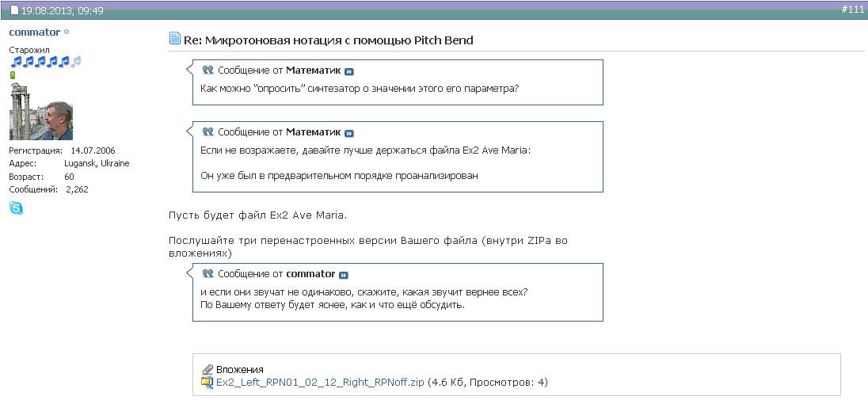Click the paperclip icon beside Вложения
Viewport: 868px width, 400px height.
pyautogui.click(x=207, y=369)
